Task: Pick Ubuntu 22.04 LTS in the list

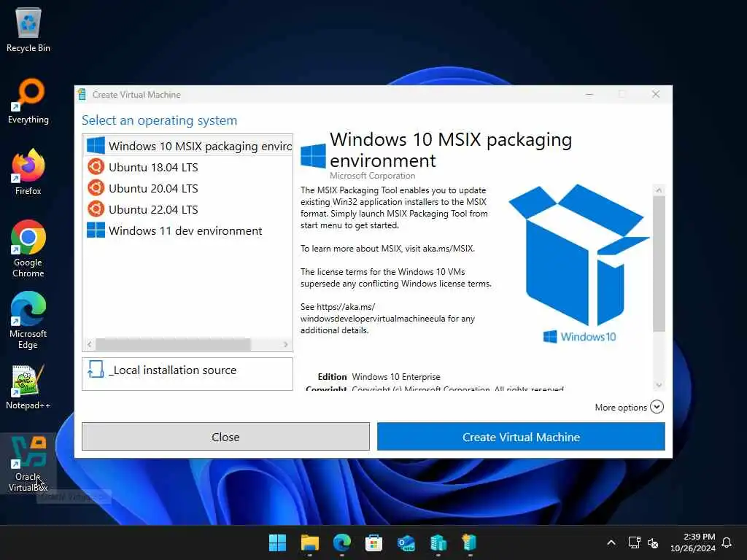Action: click(x=187, y=209)
